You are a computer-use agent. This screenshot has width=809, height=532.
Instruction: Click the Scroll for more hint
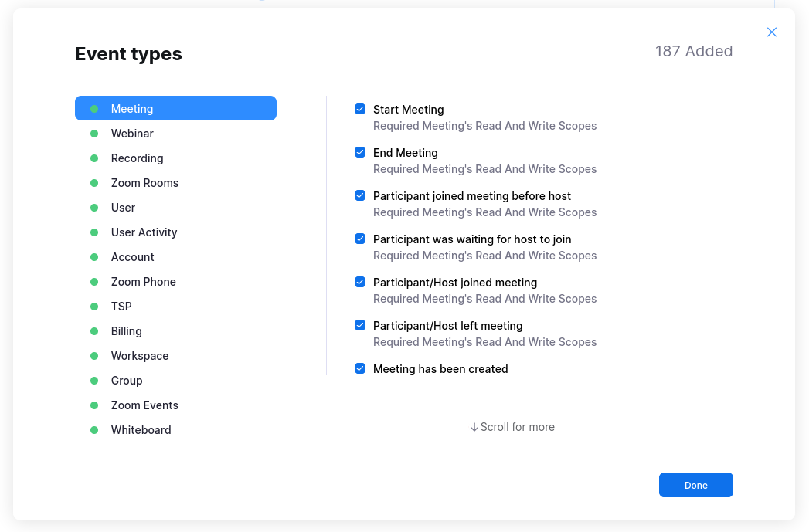[512, 427]
